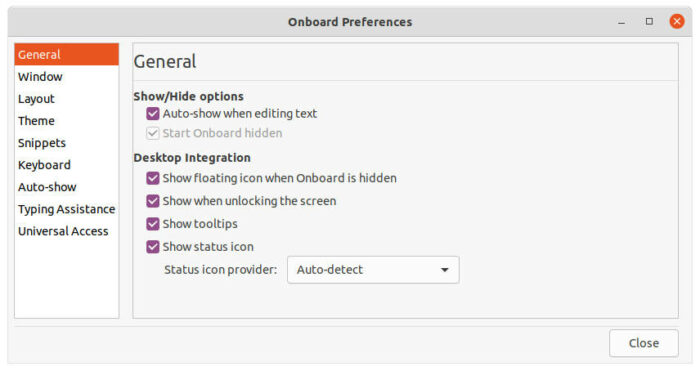The width and height of the screenshot is (700, 371).
Task: Click the Close button at bottom
Action: pos(644,343)
